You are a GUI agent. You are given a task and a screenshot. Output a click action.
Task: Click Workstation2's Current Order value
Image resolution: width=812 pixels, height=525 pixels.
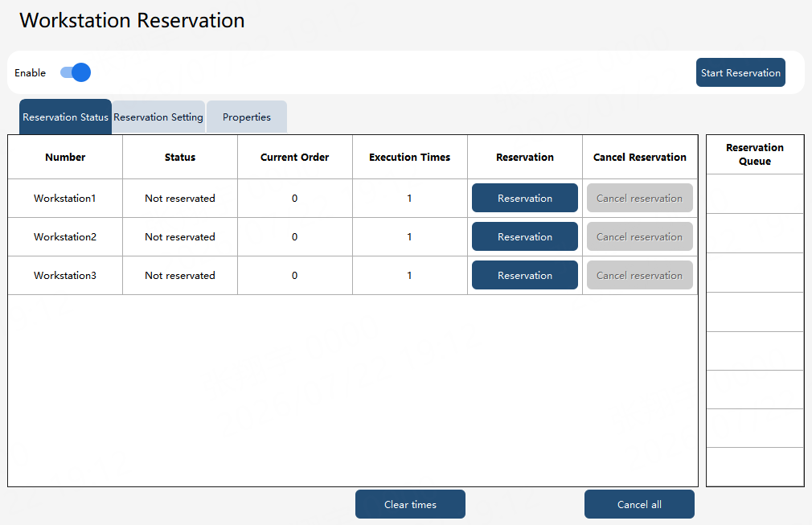point(295,237)
